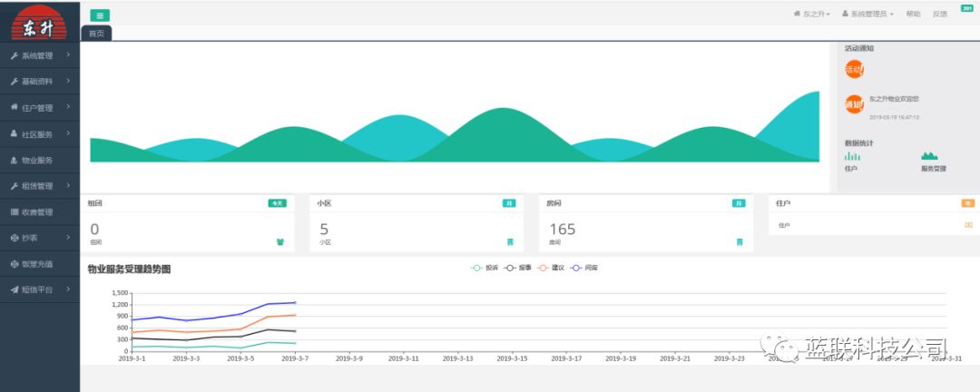Viewport: 980px width, 392px height.
Task: Click the green hamburger menu toggle button
Action: click(100, 15)
